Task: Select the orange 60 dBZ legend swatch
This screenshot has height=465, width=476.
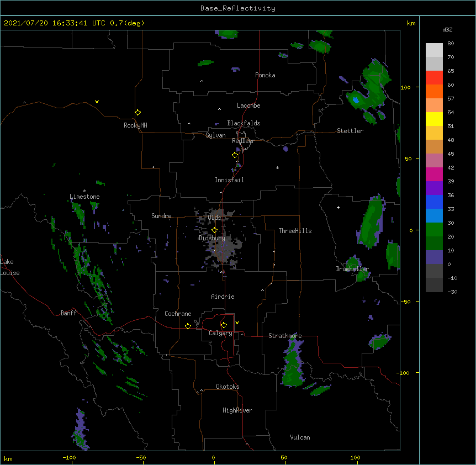Action: pyautogui.click(x=434, y=91)
